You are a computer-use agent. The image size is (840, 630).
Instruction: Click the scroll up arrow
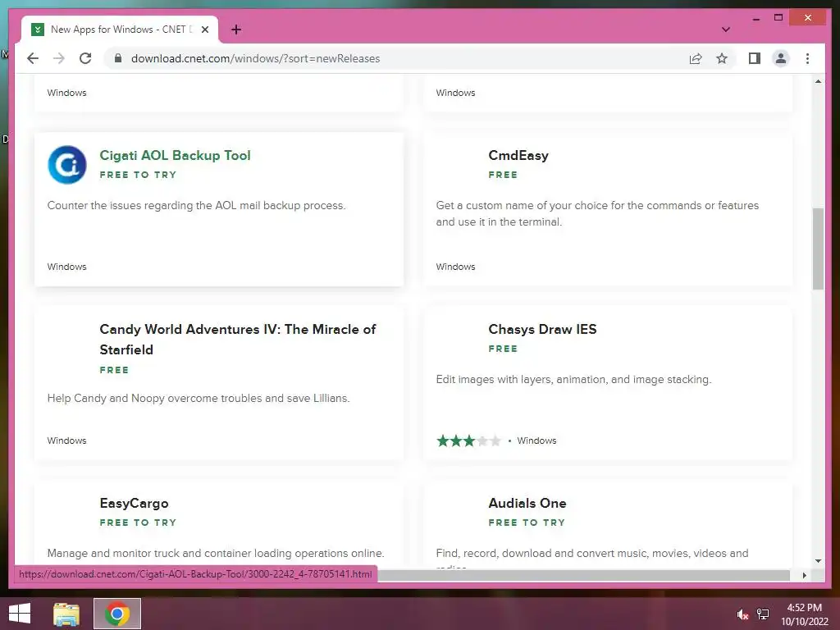(x=818, y=81)
